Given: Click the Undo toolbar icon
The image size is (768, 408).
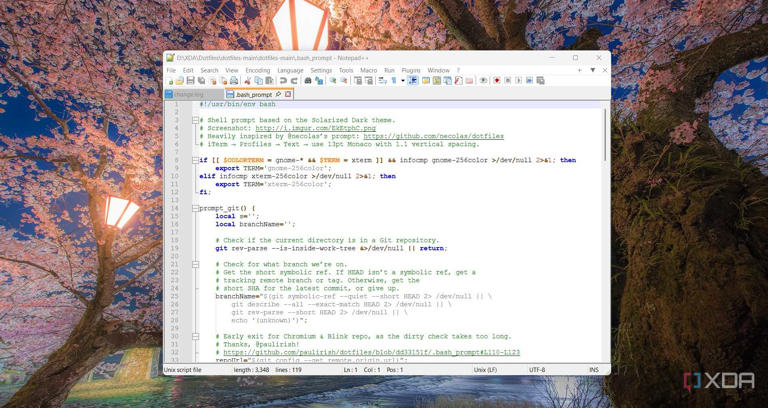Looking at the screenshot, I should [283, 81].
